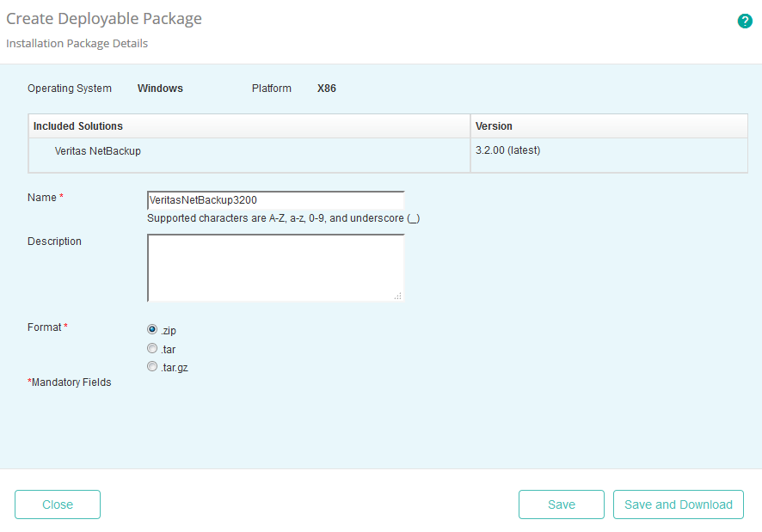This screenshot has width=762, height=532.
Task: Click the Mandatory Fields note
Action: pos(70,382)
